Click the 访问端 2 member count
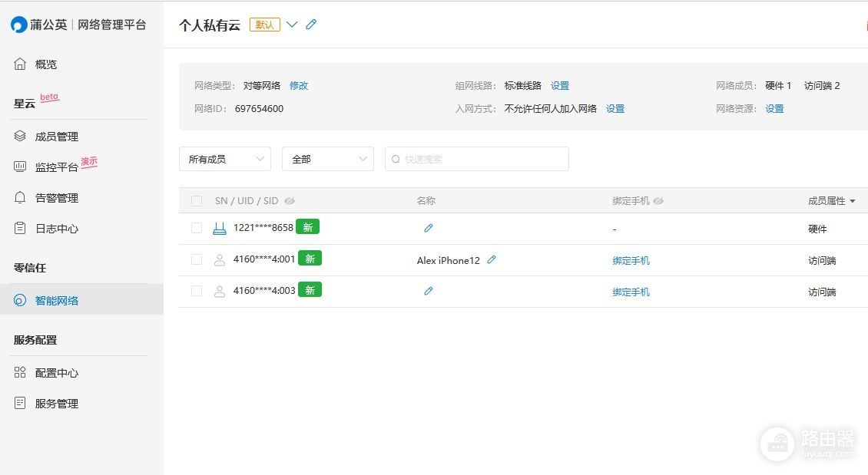Image resolution: width=868 pixels, height=475 pixels. [822, 85]
